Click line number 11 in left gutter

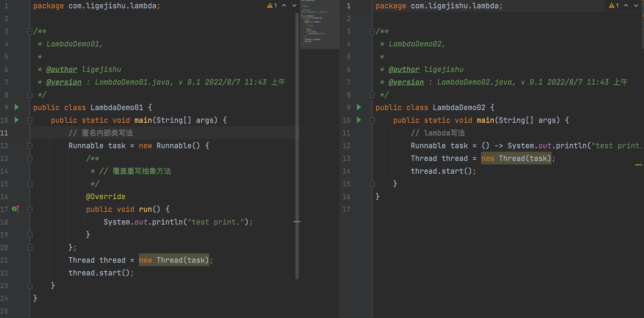click(4, 133)
